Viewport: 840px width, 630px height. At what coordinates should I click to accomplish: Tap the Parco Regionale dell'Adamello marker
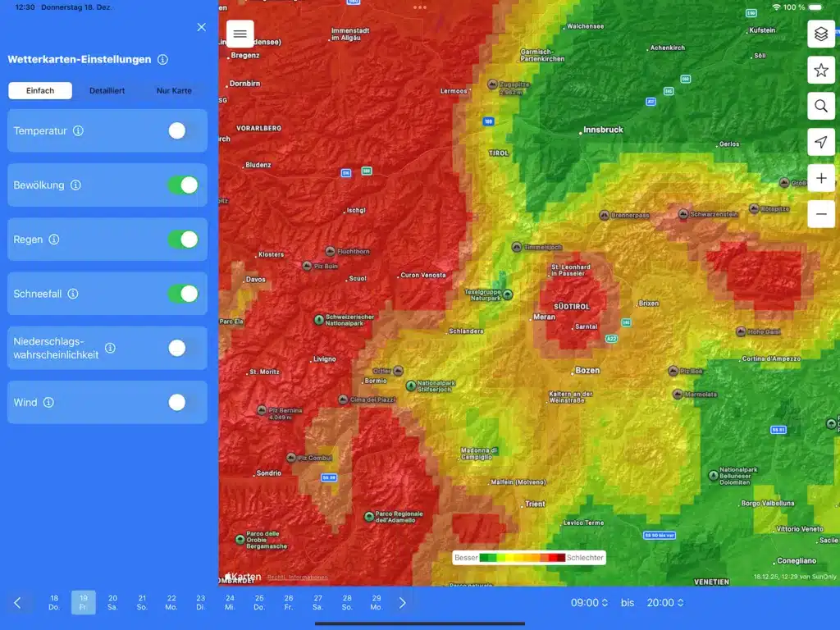(x=369, y=517)
